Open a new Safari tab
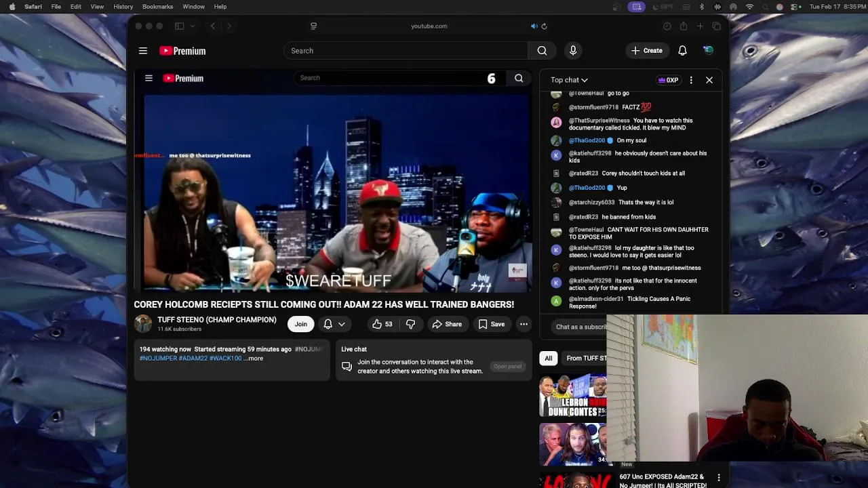 click(x=700, y=26)
